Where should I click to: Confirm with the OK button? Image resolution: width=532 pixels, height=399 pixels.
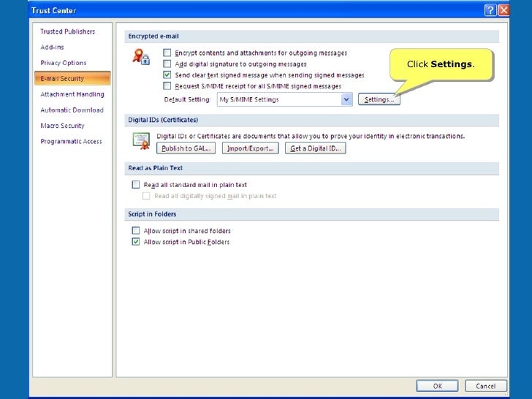tap(437, 386)
